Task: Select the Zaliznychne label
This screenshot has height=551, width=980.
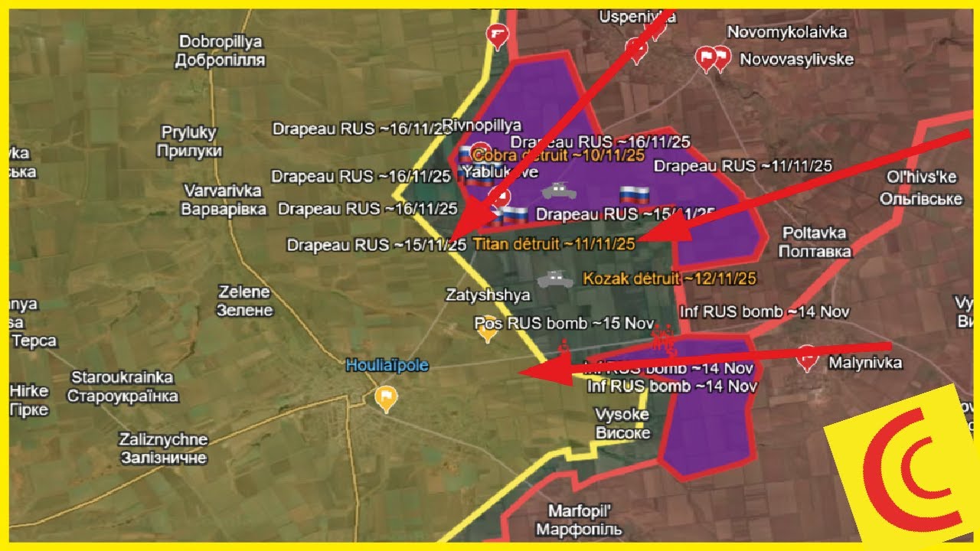Action: click(163, 448)
